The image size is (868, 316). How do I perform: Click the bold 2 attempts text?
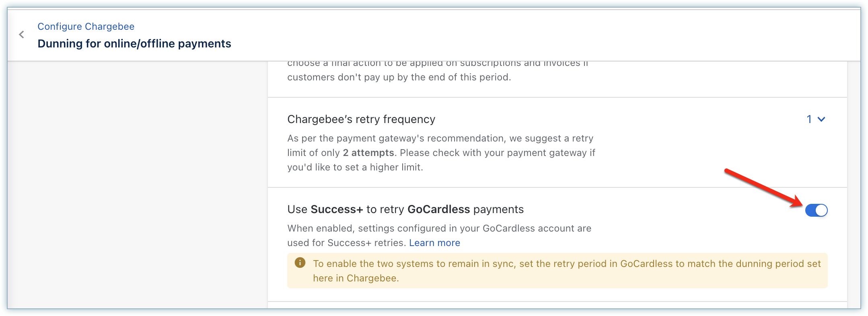point(368,153)
